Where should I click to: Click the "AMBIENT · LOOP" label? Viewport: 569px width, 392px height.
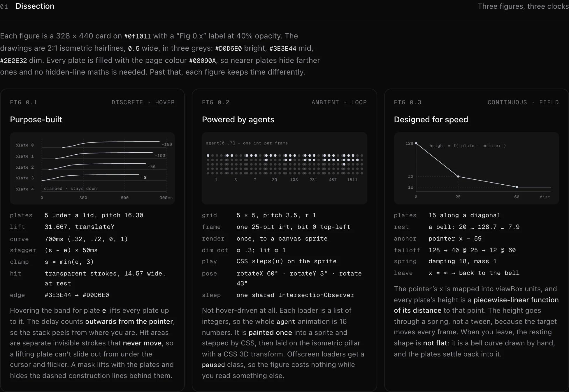click(x=339, y=102)
